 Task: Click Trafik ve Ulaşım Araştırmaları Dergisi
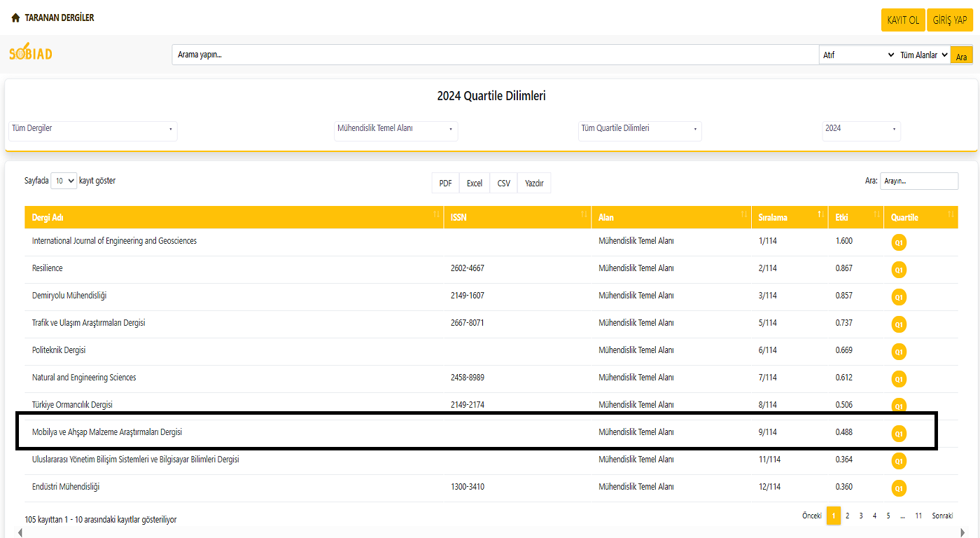pyautogui.click(x=89, y=323)
